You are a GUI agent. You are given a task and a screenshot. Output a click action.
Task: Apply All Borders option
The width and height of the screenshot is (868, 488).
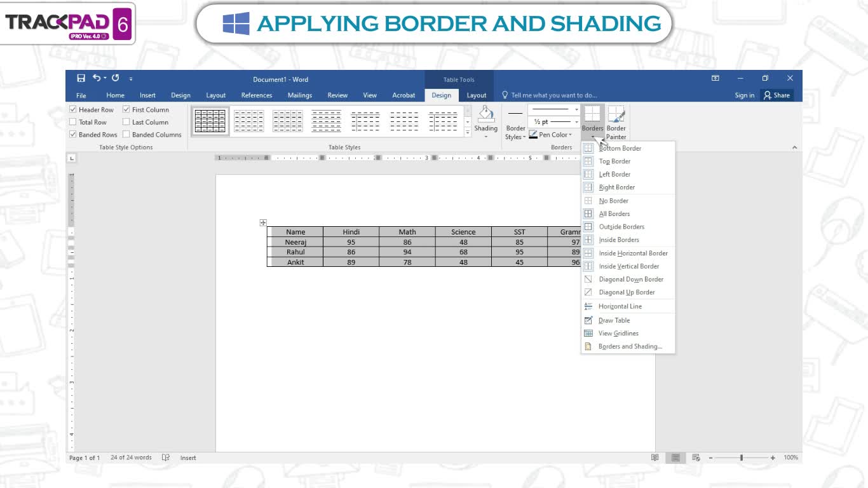[628, 214]
